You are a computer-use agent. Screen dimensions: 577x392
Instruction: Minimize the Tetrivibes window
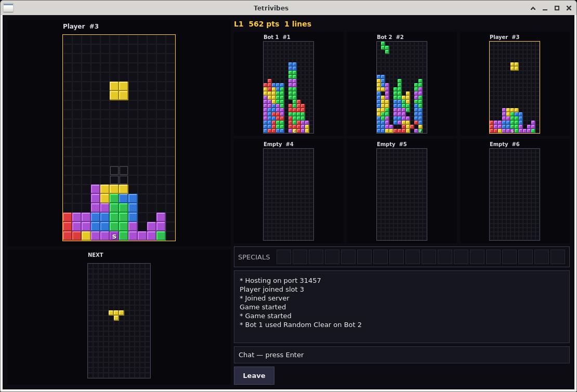545,8
